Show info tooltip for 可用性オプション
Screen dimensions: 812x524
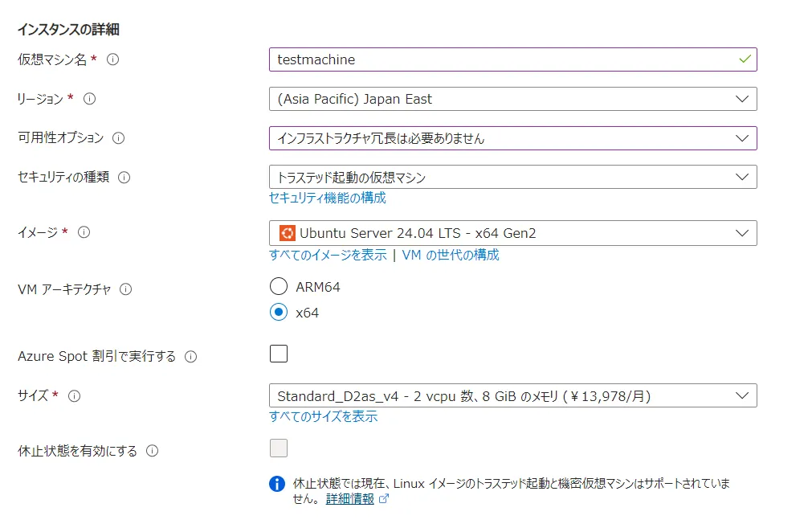[119, 137]
